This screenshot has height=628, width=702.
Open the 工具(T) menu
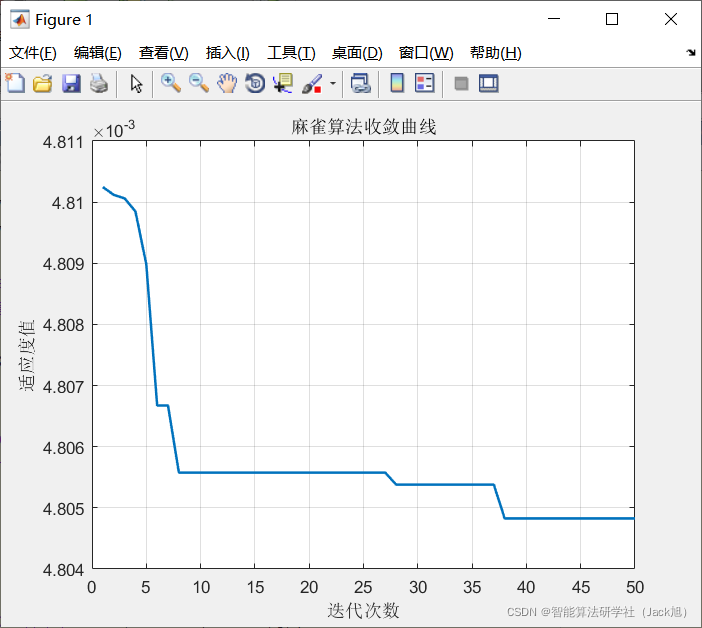tap(291, 53)
